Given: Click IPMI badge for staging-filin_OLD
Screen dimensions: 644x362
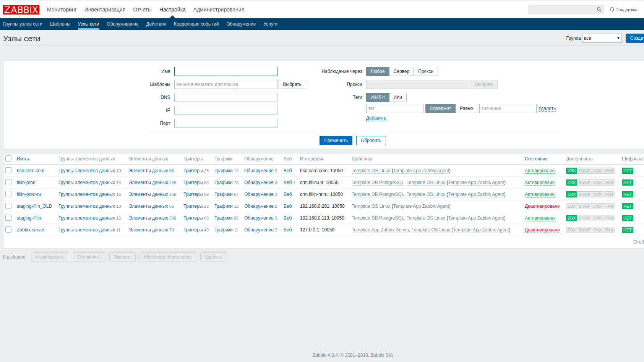Looking at the screenshot, I should coord(609,206).
